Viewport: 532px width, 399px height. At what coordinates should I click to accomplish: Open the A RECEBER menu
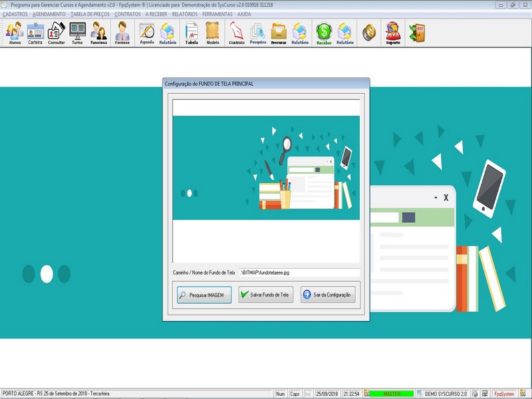(156, 14)
